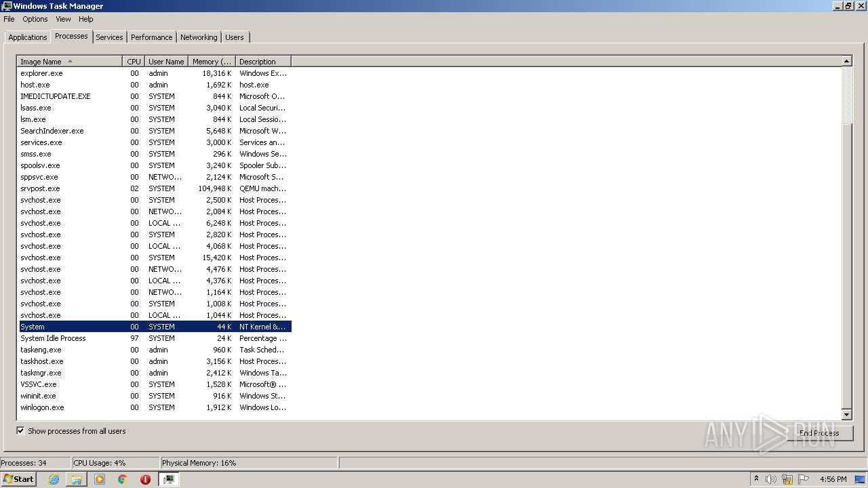Click the clock showing 4:56 PM
This screenshot has width=868, height=488.
coord(833,479)
